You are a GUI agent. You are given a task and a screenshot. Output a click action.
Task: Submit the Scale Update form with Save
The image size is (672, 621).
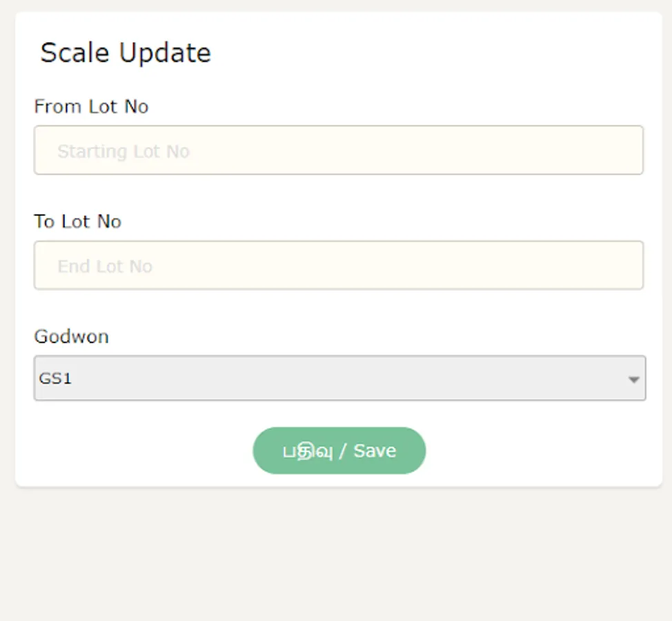tap(339, 451)
